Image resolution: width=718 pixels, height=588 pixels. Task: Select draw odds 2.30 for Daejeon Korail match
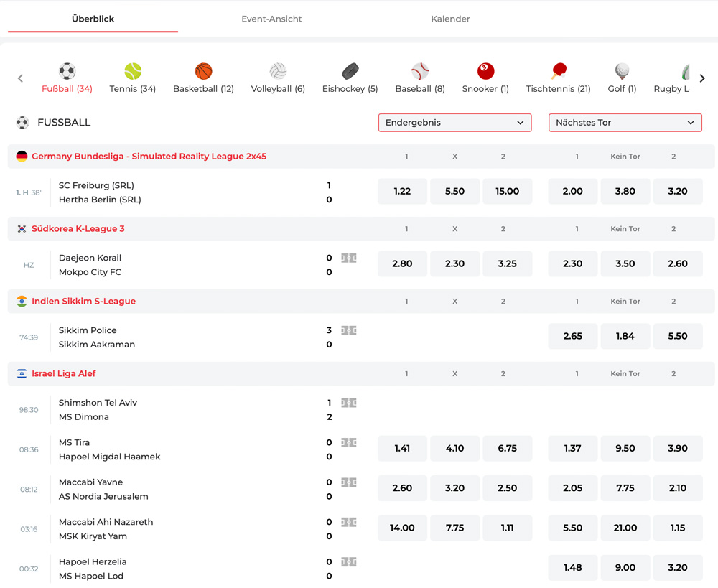pyautogui.click(x=454, y=264)
